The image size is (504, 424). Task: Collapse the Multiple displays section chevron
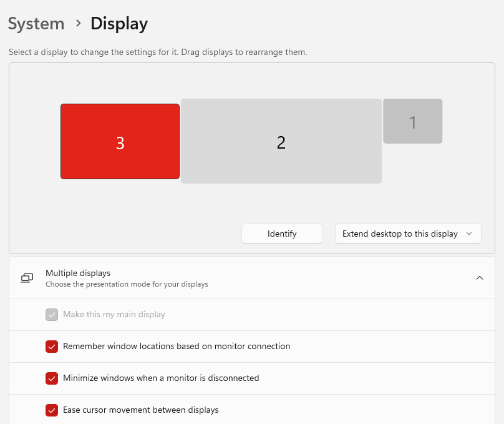click(x=479, y=278)
